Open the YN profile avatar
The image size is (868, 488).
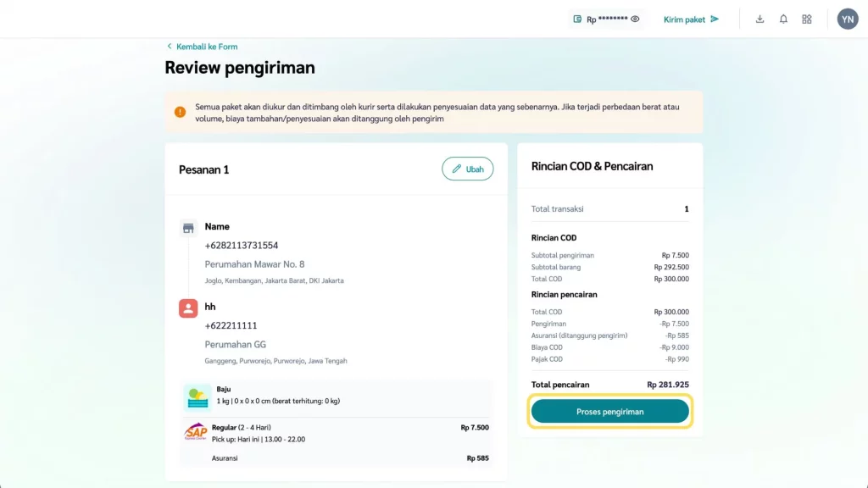(848, 19)
